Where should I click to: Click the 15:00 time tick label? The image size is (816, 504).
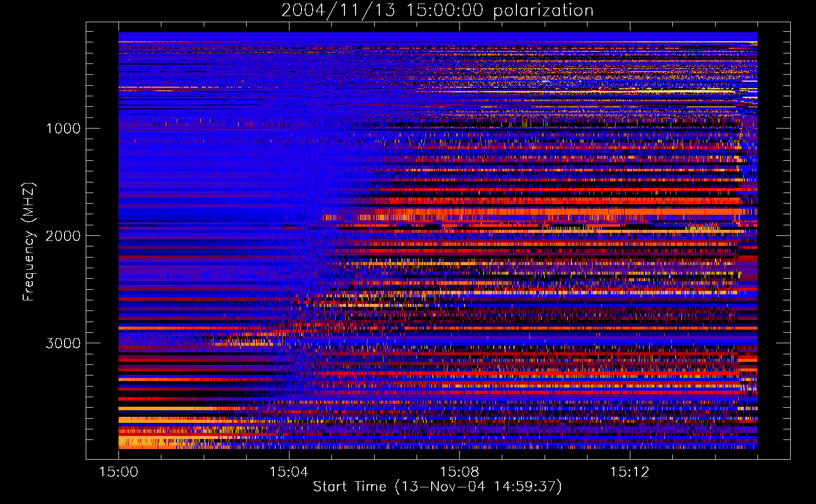pyautogui.click(x=119, y=472)
